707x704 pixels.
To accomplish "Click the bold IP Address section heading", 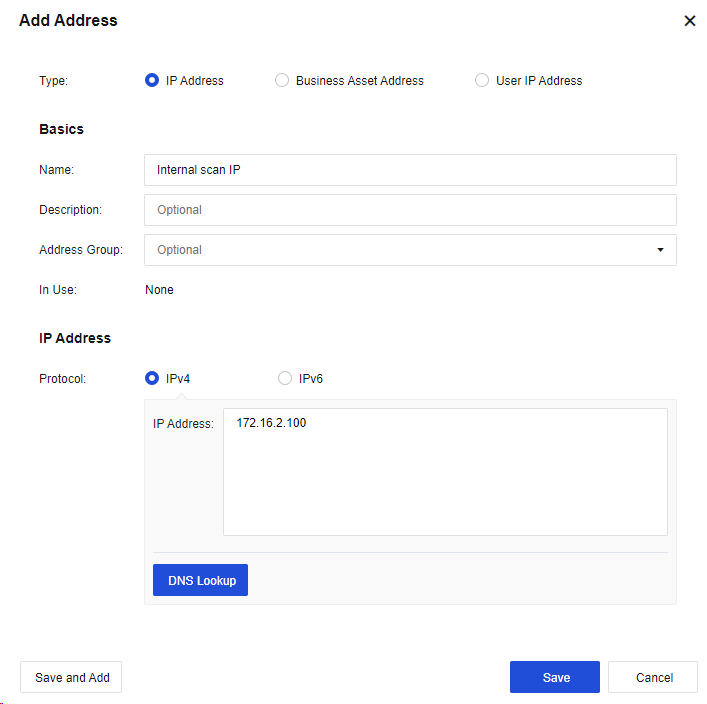I will [x=75, y=338].
